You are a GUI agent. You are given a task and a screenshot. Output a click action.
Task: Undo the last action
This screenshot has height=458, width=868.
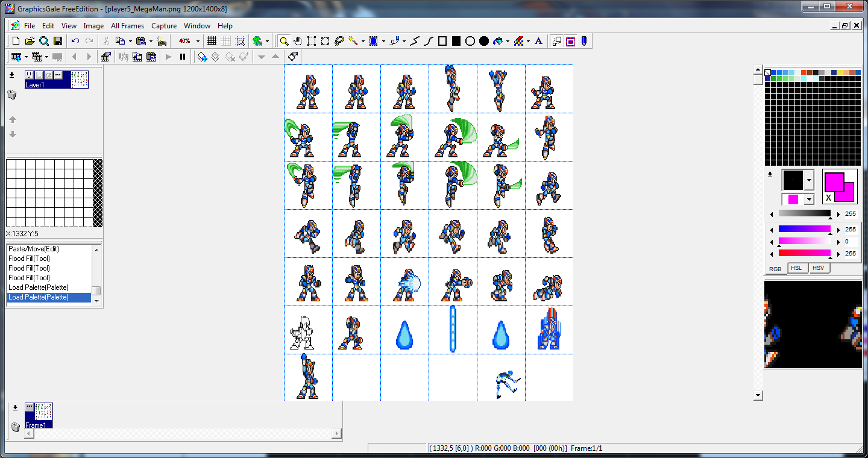click(x=75, y=41)
